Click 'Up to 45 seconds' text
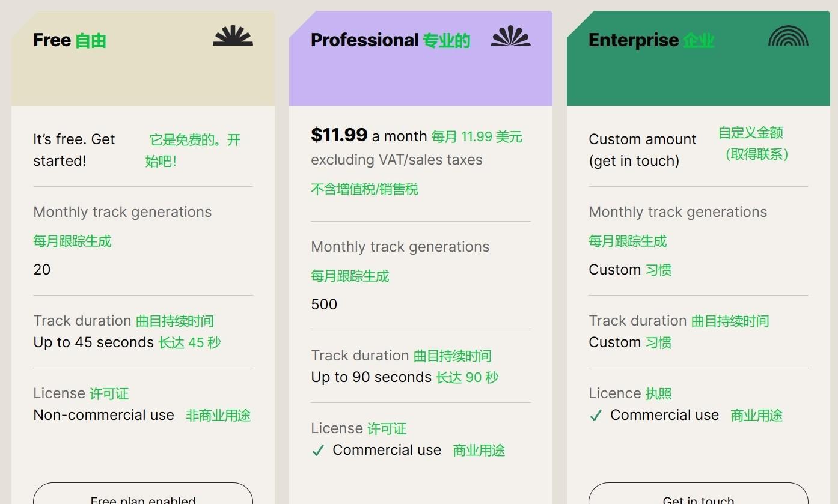Screen dimensions: 838x504 [94, 342]
